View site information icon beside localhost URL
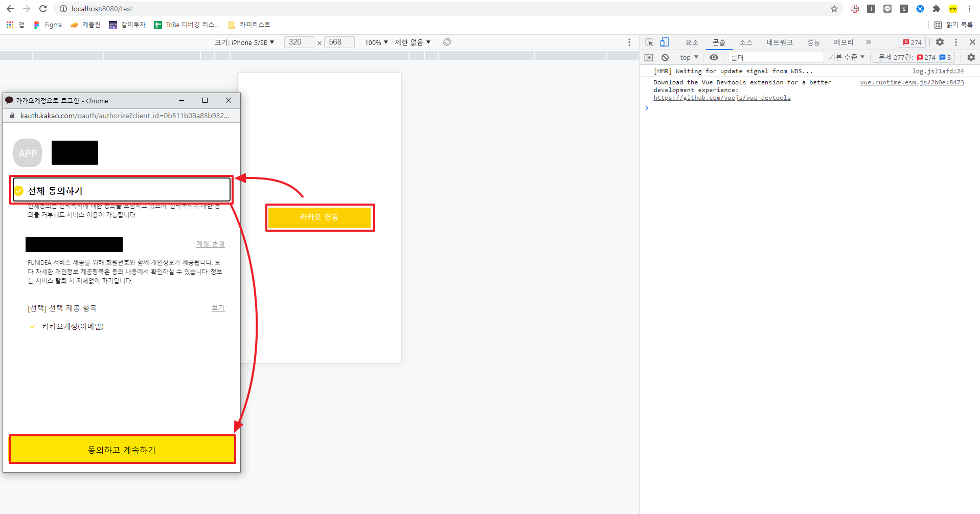The width and height of the screenshot is (980, 514). click(63, 9)
